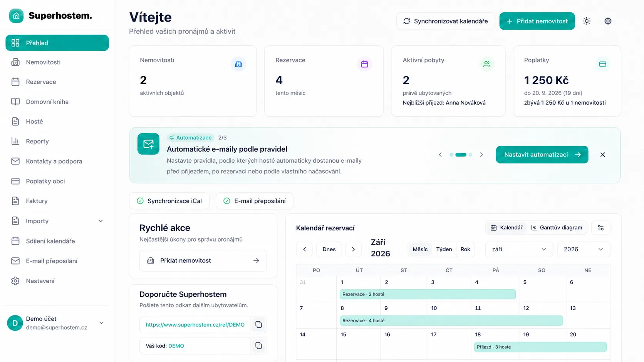Image resolution: width=644 pixels, height=362 pixels.
Task: Click Synchronizovat kalendáře button
Action: [x=446, y=21]
